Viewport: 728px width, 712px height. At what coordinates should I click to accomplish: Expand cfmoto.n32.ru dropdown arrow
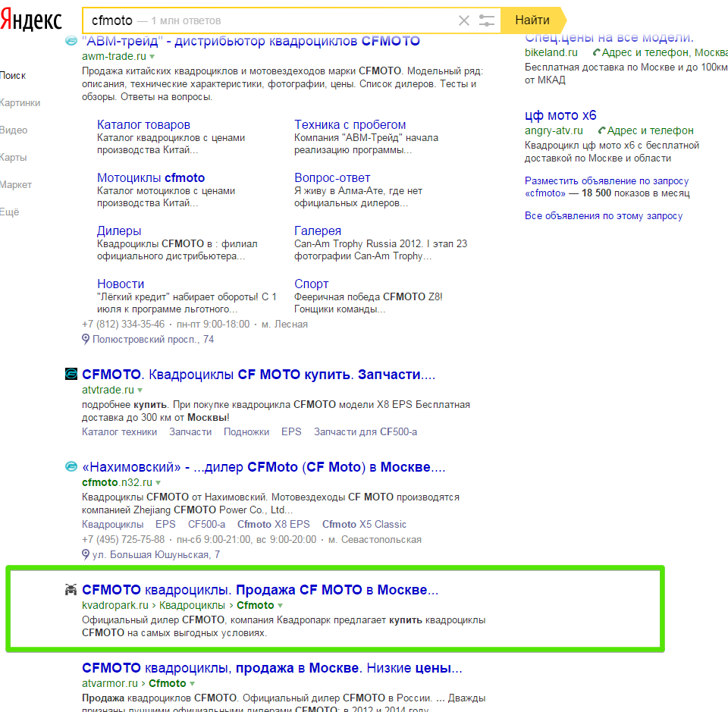pos(158,483)
